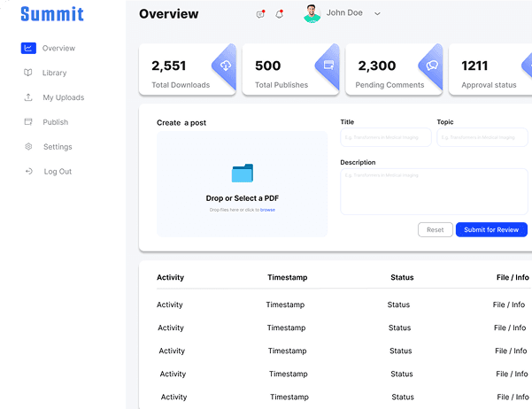Click the Total Downloads cloud icon

[x=226, y=66]
